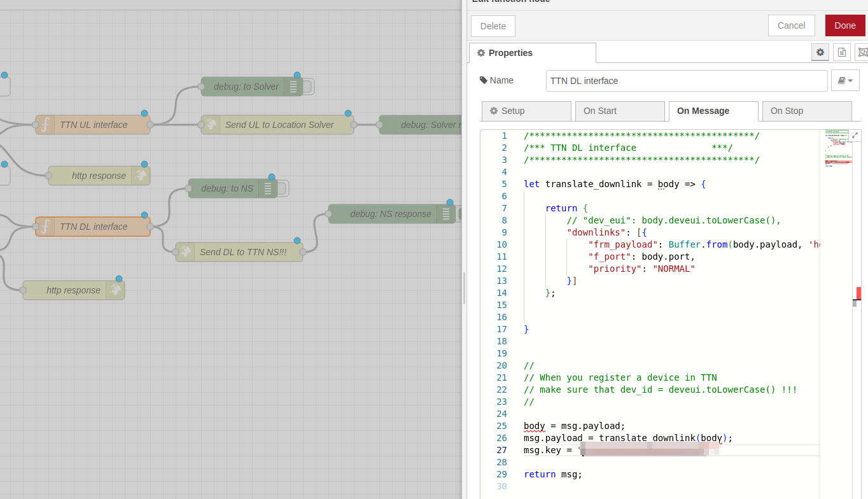Image resolution: width=868 pixels, height=499 pixels.
Task: Toggle the 'debug: to Solver' output button
Action: tap(309, 87)
